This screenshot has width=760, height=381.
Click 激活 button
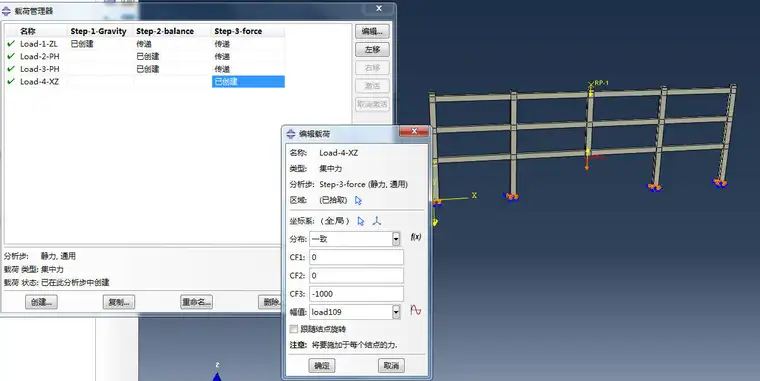(372, 86)
